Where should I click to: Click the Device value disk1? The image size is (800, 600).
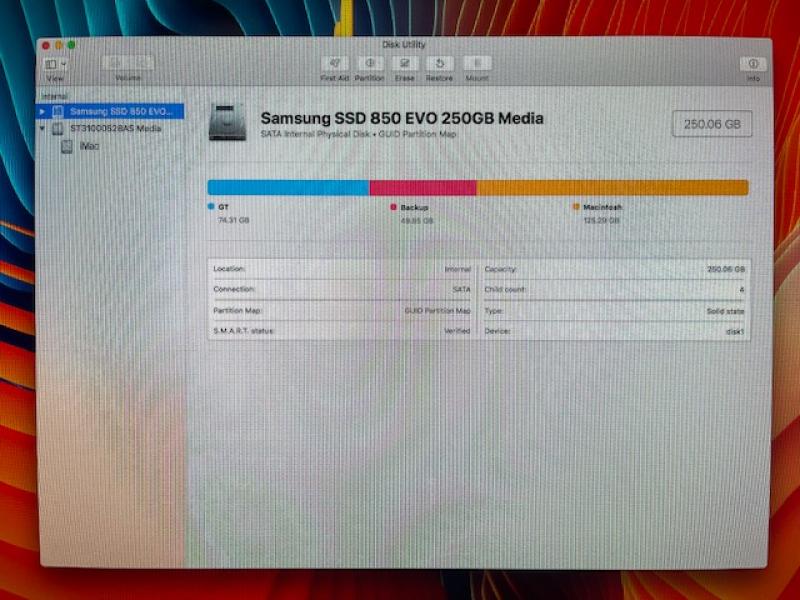pyautogui.click(x=735, y=331)
